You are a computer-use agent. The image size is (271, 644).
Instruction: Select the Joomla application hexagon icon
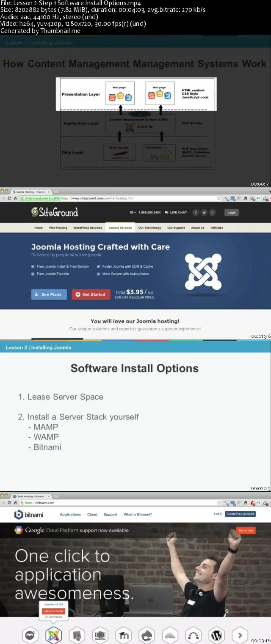53,635
